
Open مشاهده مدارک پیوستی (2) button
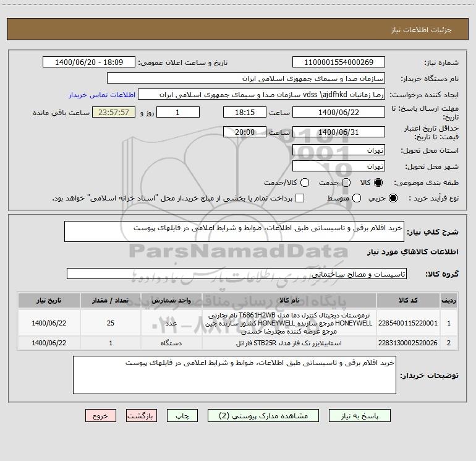pyautogui.click(x=263, y=416)
